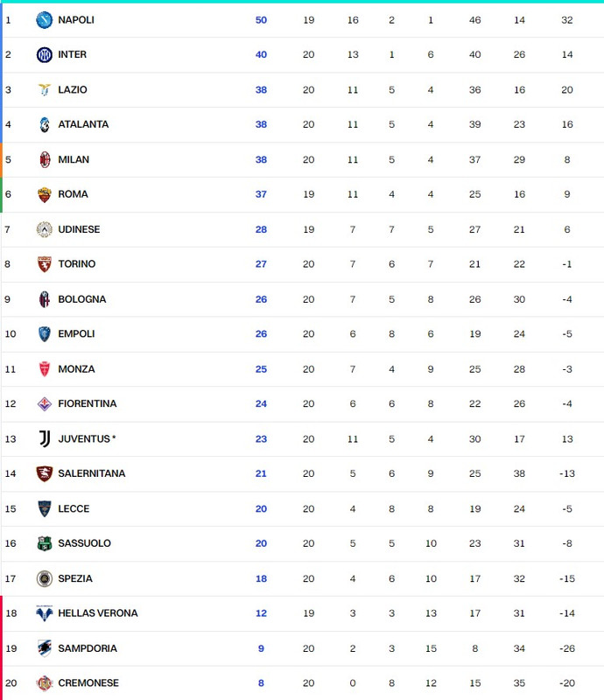
Task: Click the Napoli club crest icon
Action: [x=45, y=20]
